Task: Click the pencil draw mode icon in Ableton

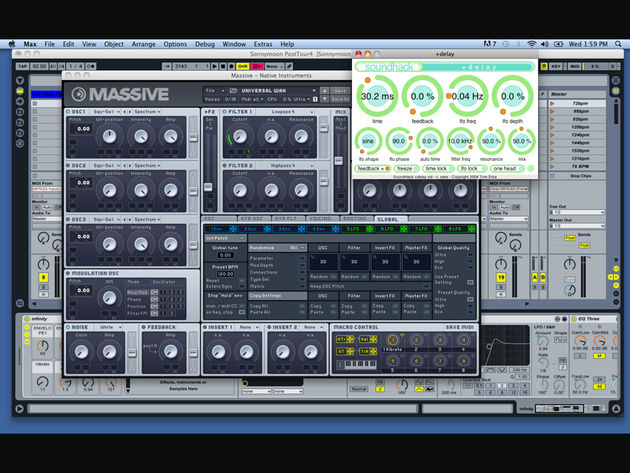Action: click(x=289, y=66)
